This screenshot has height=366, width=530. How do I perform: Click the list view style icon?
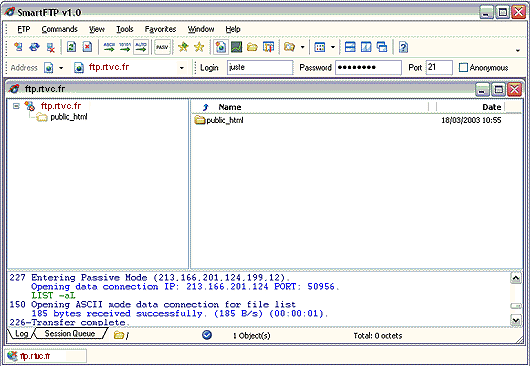pyautogui.click(x=319, y=47)
